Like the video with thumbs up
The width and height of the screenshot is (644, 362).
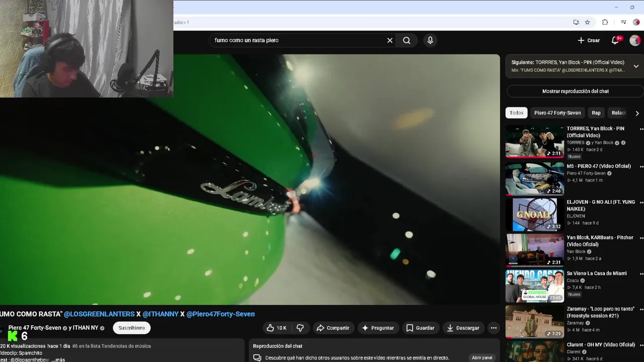276,328
